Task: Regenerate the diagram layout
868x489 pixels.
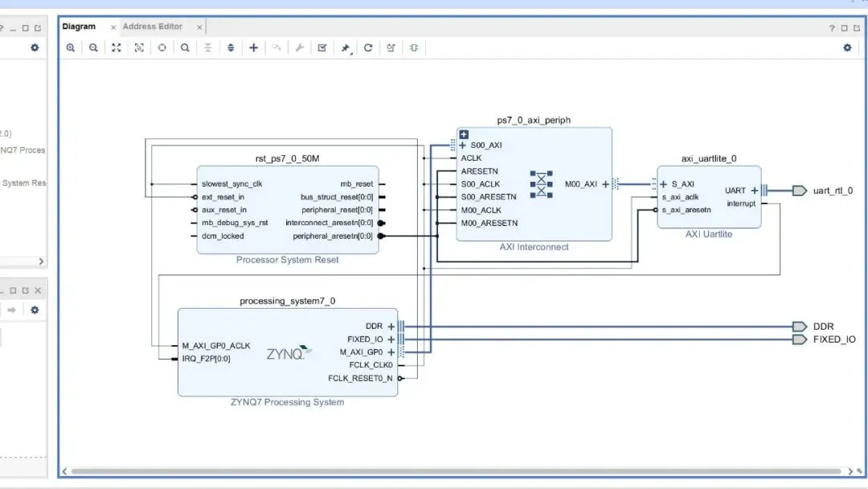Action: click(x=368, y=47)
